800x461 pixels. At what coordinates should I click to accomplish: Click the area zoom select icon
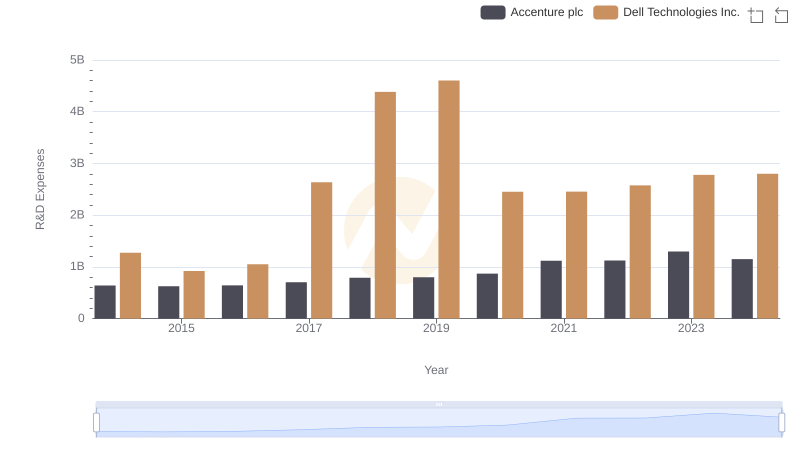756,14
